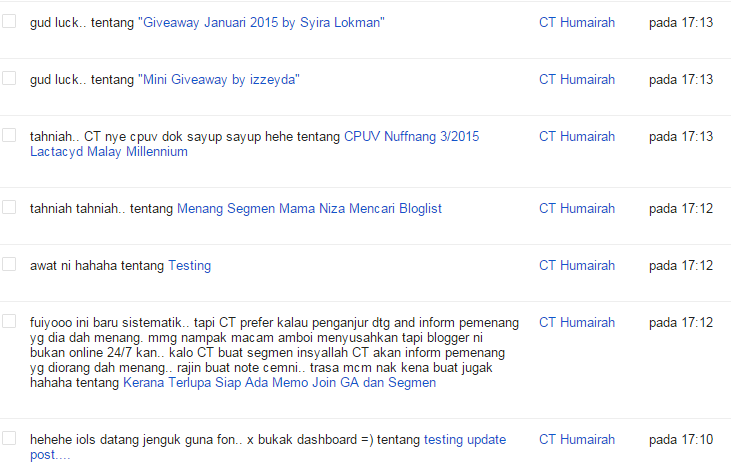This screenshot has height=476, width=731.
Task: Click "pada 17:12" timestamp on Menang Segmen row
Action: 681,208
